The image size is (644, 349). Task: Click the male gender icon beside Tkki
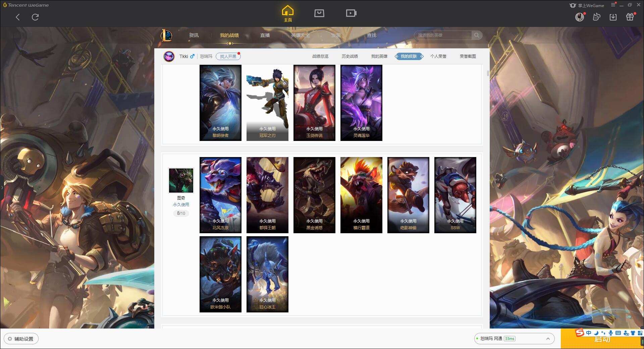[x=192, y=56]
